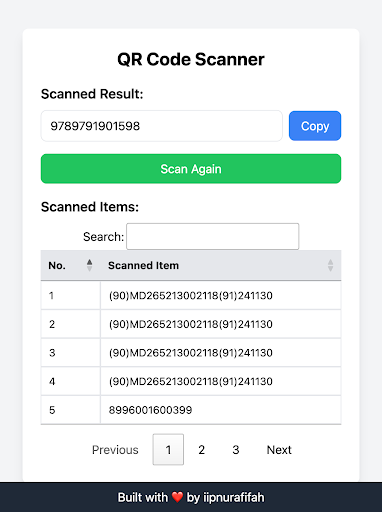This screenshot has width=382, height=512.
Task: Click the Scanned Item column header text
Action: 143,265
